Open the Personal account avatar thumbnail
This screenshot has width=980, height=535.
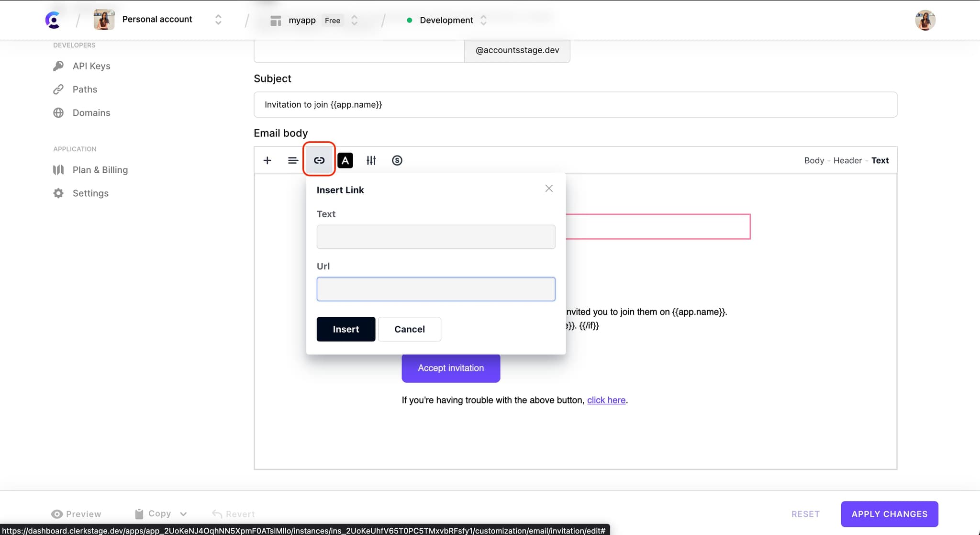click(104, 20)
